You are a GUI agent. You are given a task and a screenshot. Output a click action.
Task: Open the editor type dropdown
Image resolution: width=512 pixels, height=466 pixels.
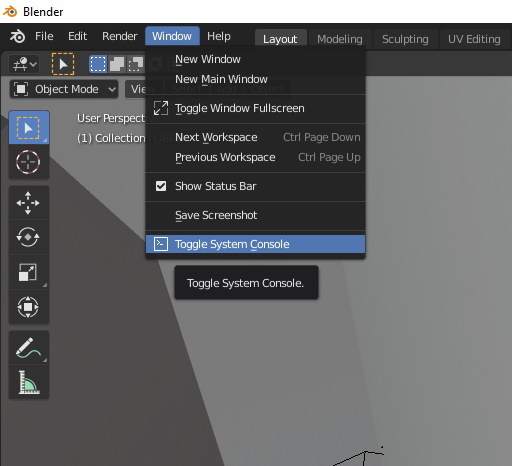coord(25,64)
